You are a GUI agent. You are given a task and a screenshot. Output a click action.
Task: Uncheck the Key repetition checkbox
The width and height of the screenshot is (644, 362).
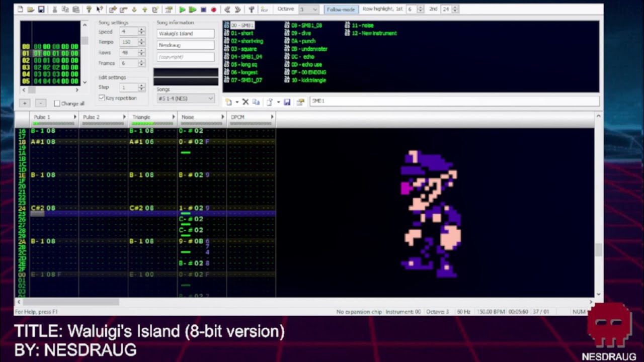click(102, 98)
